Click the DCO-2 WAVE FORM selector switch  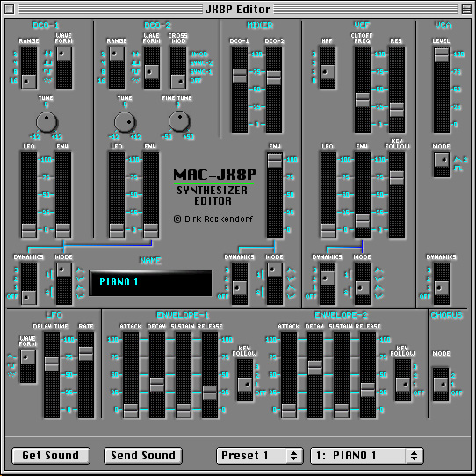click(151, 68)
